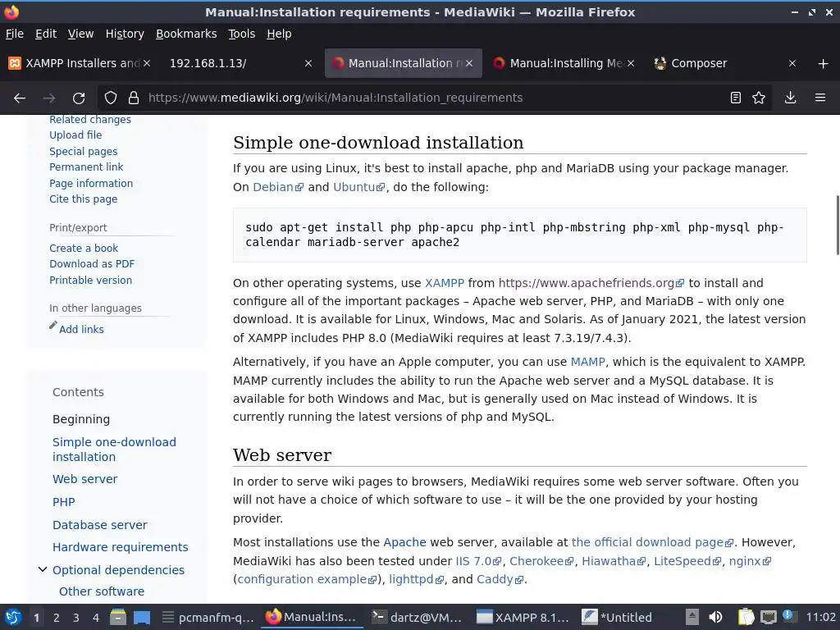Open the removable media tray icon
This screenshot has height=630, width=840.
(692, 618)
